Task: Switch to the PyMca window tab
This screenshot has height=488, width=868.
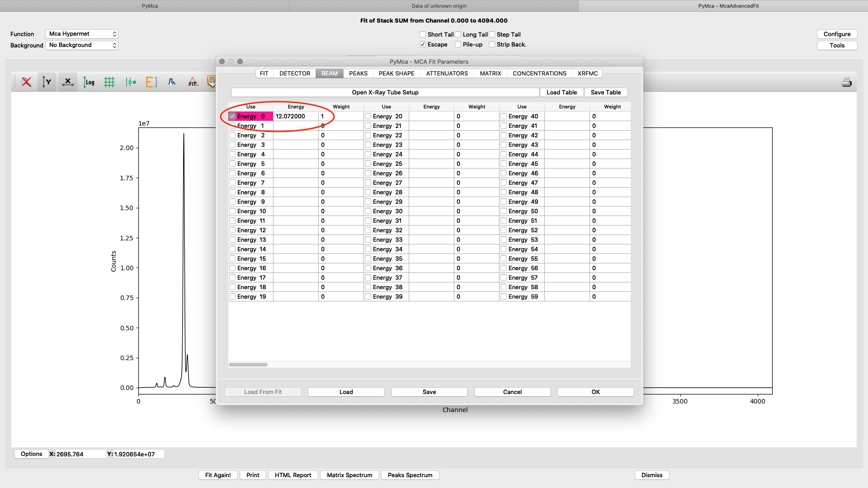Action: (145, 6)
